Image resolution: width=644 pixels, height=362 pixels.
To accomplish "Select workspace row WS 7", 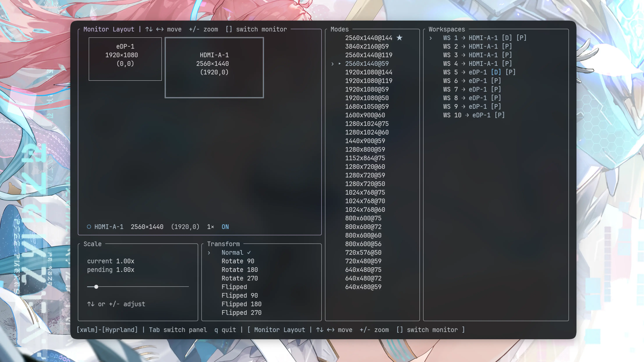I will [472, 89].
